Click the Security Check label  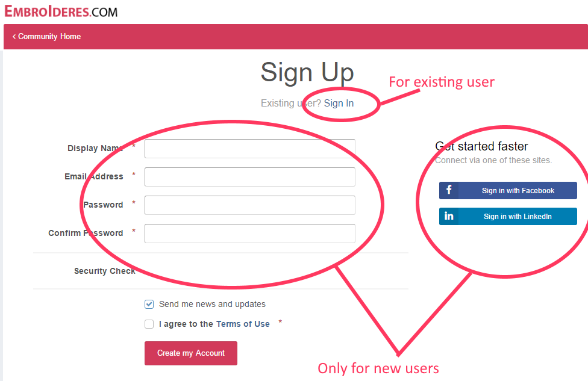[x=105, y=271]
